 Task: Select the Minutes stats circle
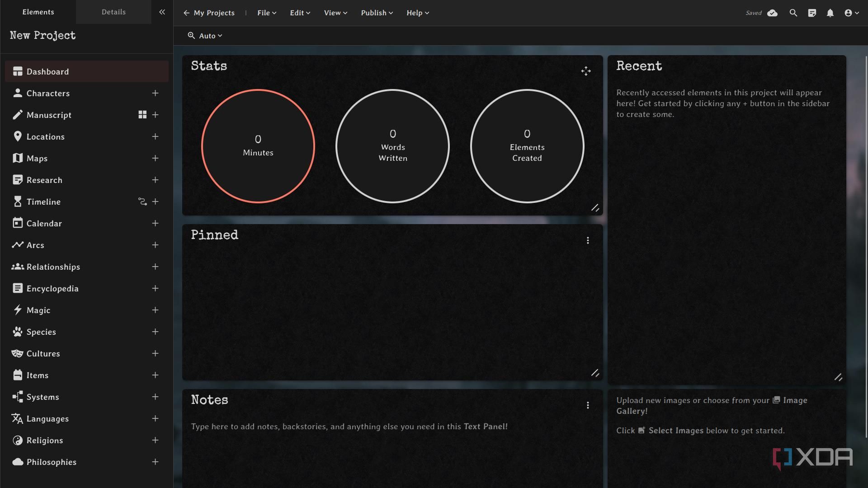pos(258,146)
